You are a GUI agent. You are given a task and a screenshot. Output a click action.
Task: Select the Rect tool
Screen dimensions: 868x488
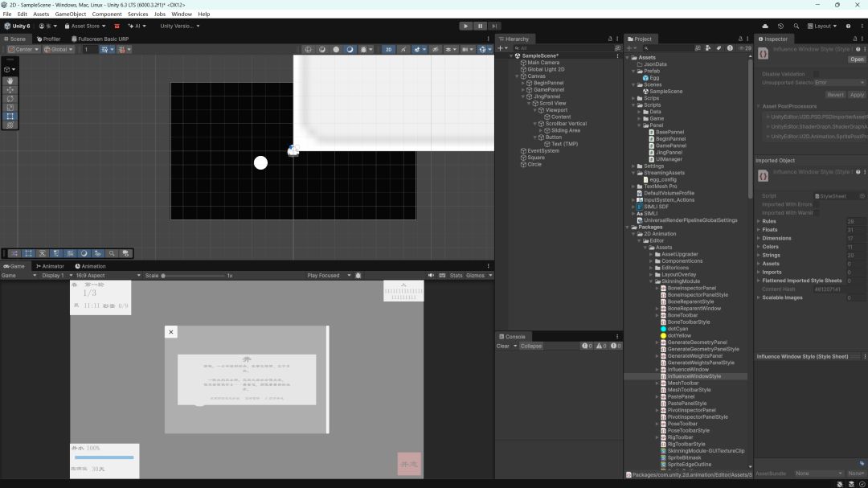10,117
